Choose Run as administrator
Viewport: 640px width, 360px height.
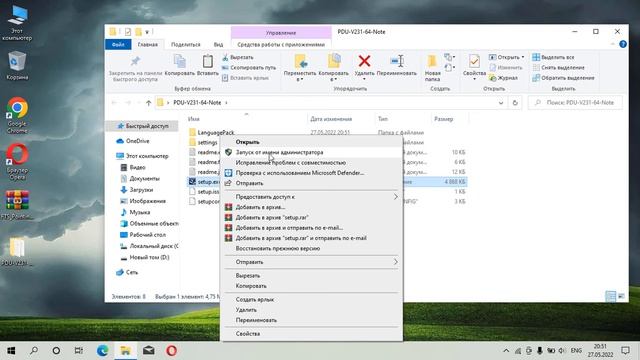pos(311,152)
